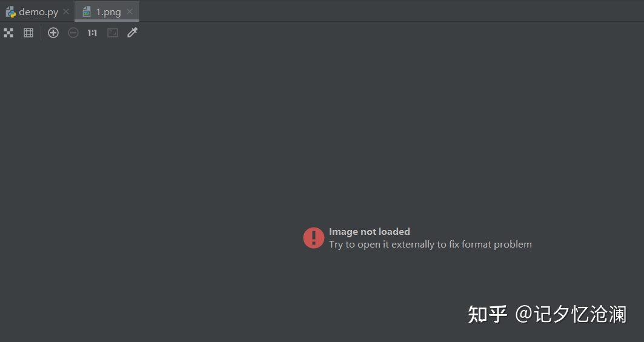Screen dimensions: 644x342
Task: Click the zoom out icon
Action: click(73, 33)
